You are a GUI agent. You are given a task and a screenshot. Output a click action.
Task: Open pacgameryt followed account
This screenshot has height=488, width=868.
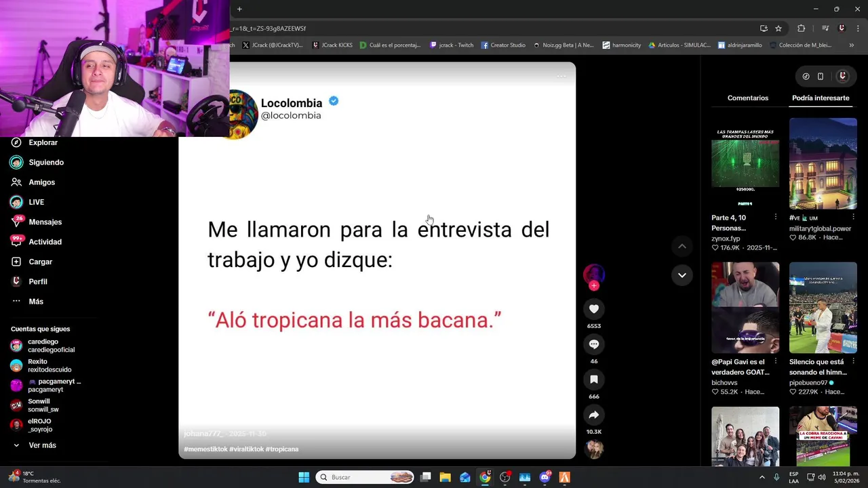click(45, 386)
